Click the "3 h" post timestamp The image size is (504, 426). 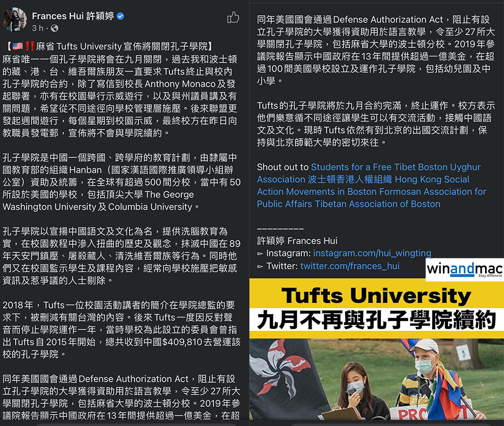pos(38,29)
